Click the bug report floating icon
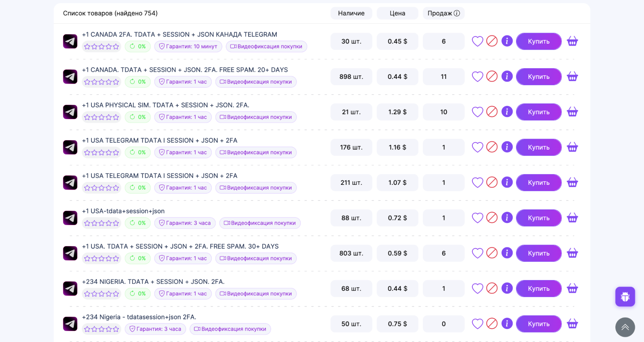 pos(625,297)
